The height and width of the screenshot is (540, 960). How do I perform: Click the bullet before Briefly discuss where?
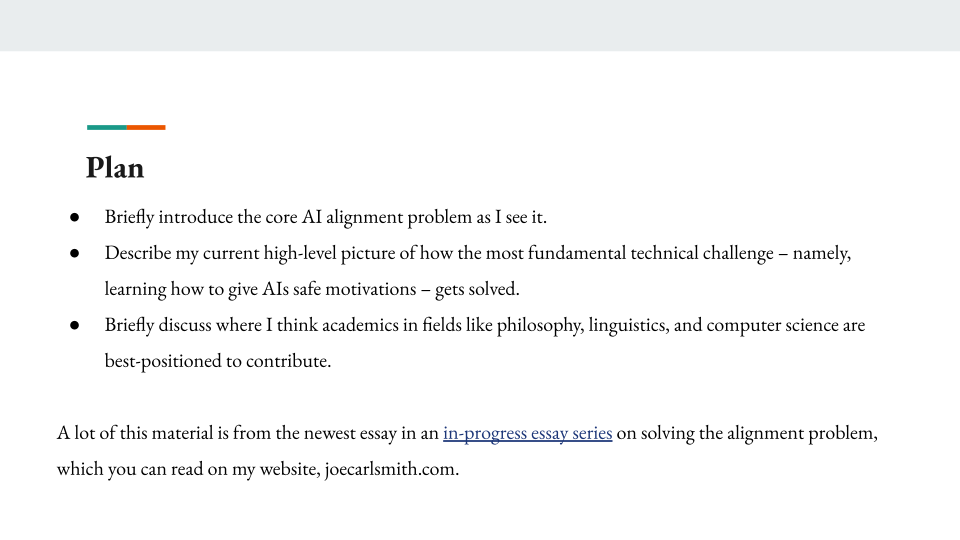click(x=74, y=325)
